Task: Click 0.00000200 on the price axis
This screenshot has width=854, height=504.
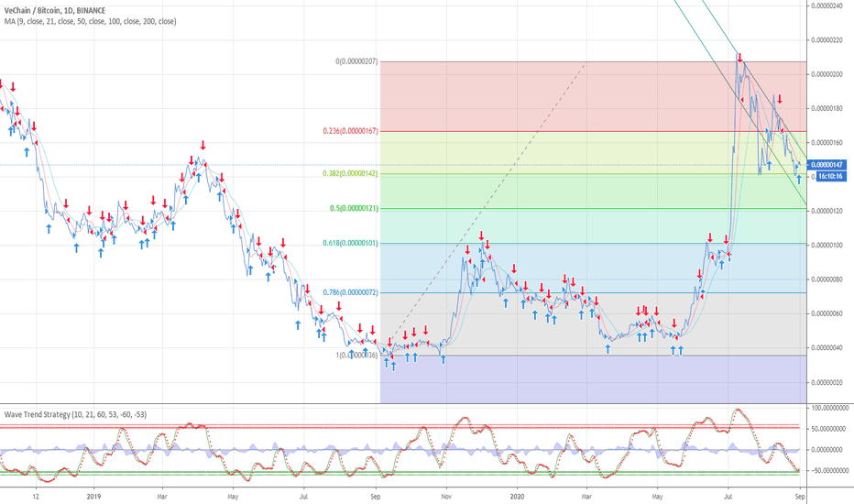Action: pyautogui.click(x=827, y=74)
